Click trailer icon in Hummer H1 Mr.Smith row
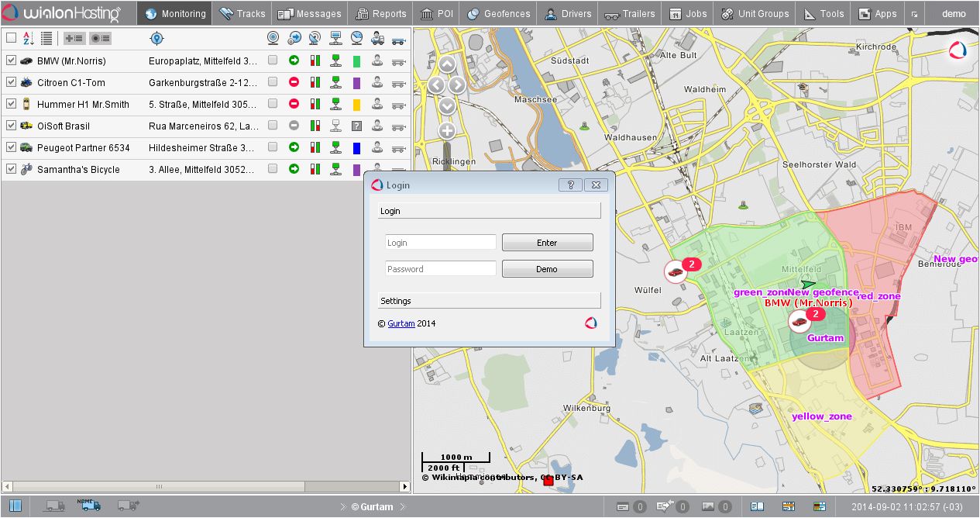This screenshot has height=518, width=980. (398, 104)
